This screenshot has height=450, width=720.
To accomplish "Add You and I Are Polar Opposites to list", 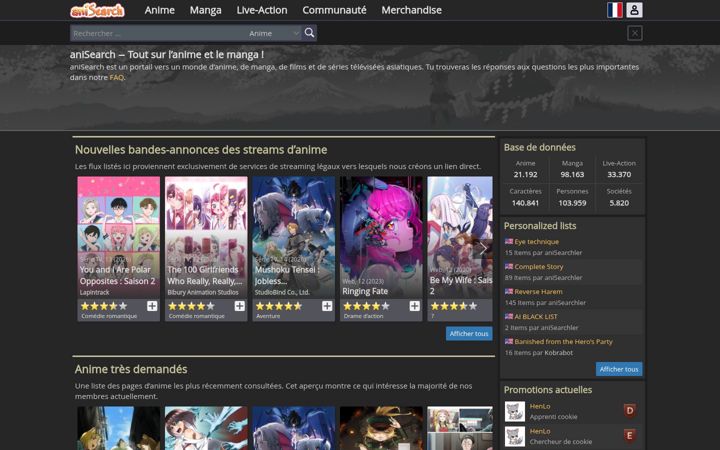I will pyautogui.click(x=152, y=306).
